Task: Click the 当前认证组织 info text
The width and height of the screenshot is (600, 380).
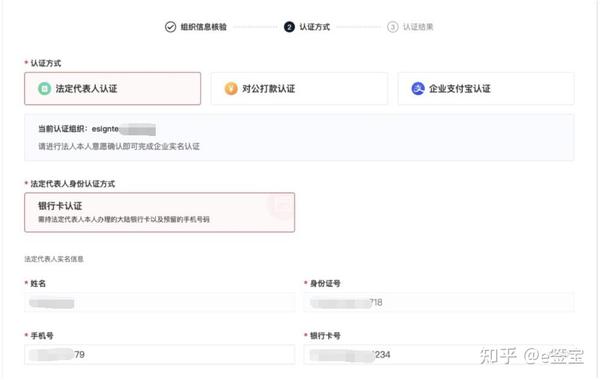Action: (97, 129)
